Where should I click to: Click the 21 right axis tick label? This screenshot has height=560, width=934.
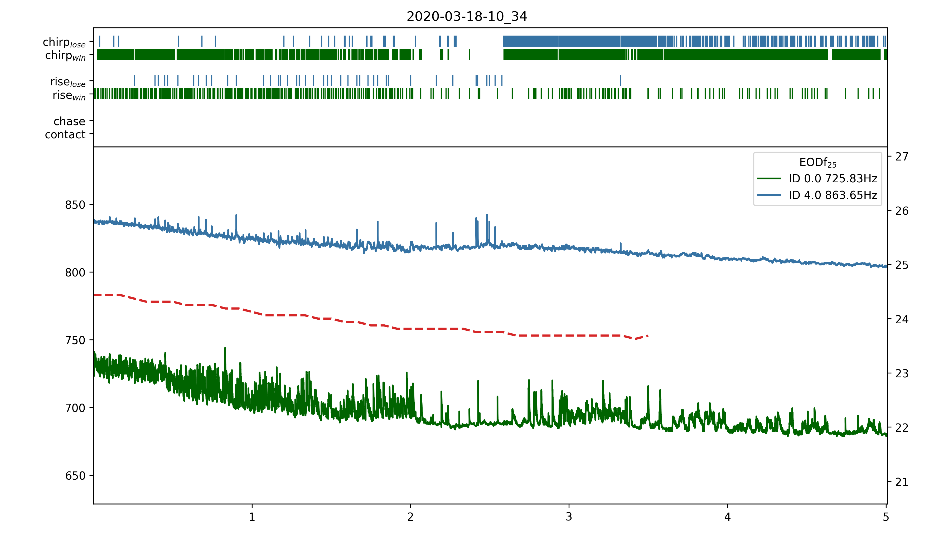(902, 482)
